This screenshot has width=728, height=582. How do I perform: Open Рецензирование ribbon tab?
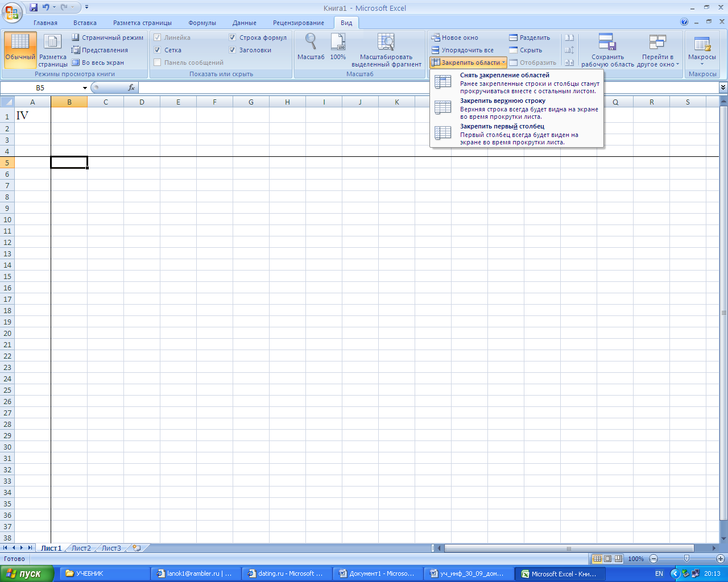tap(299, 23)
